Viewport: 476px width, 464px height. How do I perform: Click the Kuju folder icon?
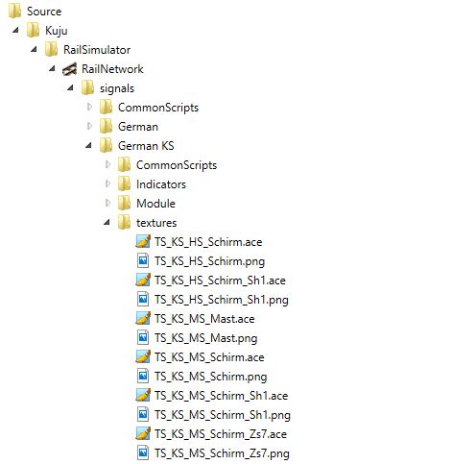[33, 30]
